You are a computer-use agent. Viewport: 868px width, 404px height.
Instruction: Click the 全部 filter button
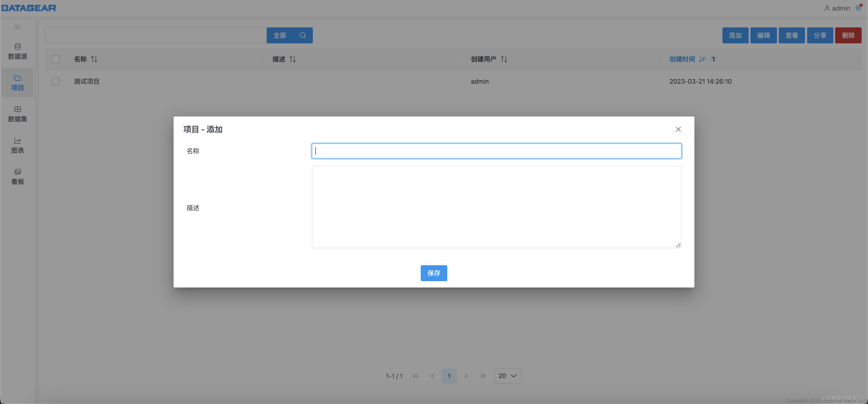(x=280, y=35)
